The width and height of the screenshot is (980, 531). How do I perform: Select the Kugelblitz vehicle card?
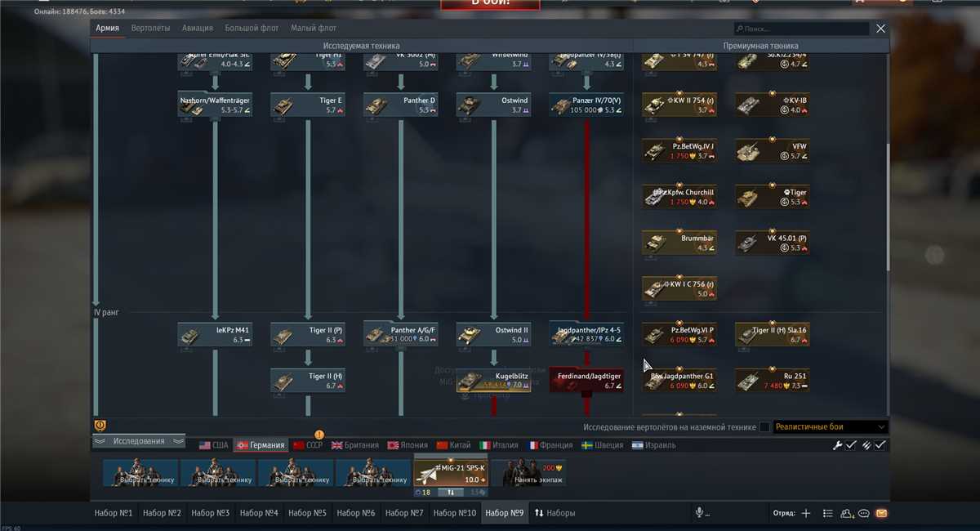click(494, 380)
